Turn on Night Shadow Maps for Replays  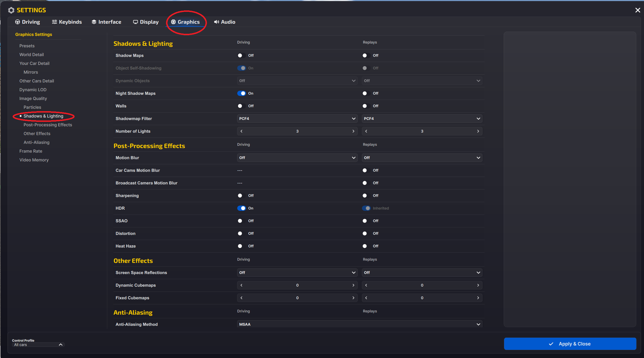pos(366,93)
